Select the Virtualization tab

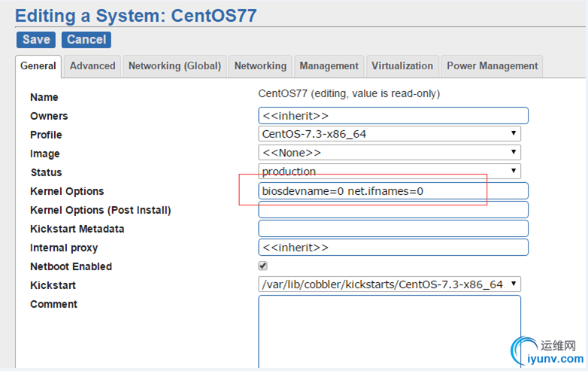(x=402, y=66)
